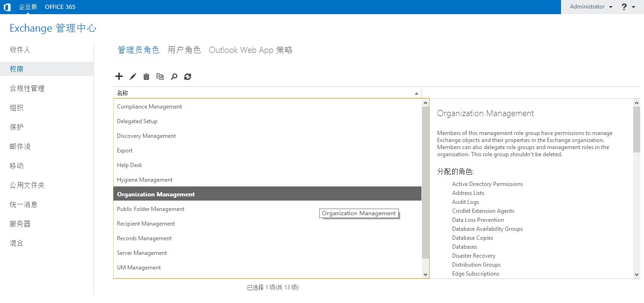
Task: Select the Hygiene Management role group
Action: [267, 180]
